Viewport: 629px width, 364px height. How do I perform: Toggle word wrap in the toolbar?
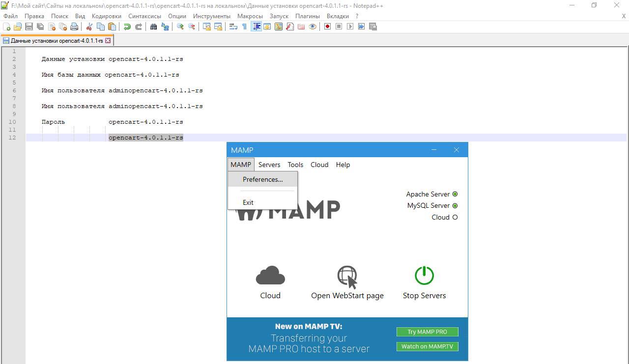click(233, 27)
